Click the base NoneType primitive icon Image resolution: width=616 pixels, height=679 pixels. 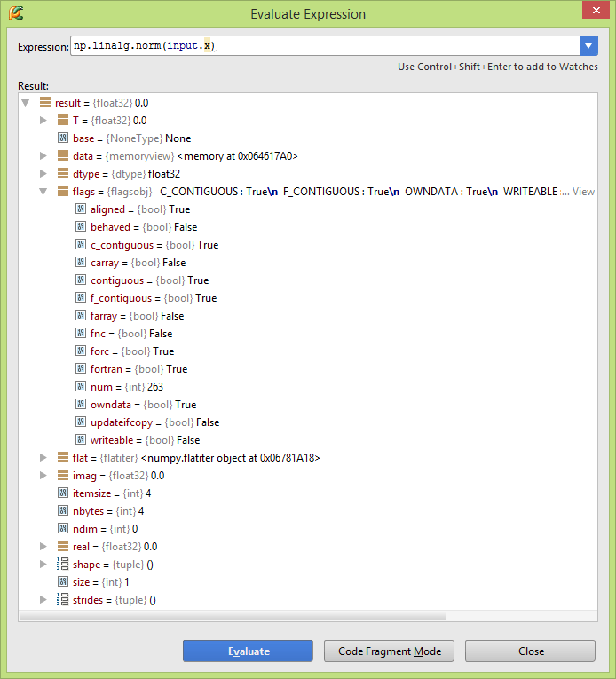tap(63, 138)
